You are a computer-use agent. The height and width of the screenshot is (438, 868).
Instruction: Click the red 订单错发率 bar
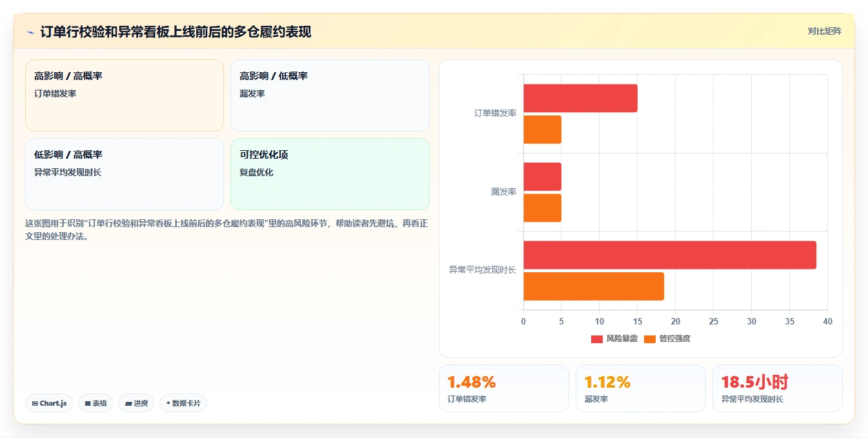(x=580, y=98)
